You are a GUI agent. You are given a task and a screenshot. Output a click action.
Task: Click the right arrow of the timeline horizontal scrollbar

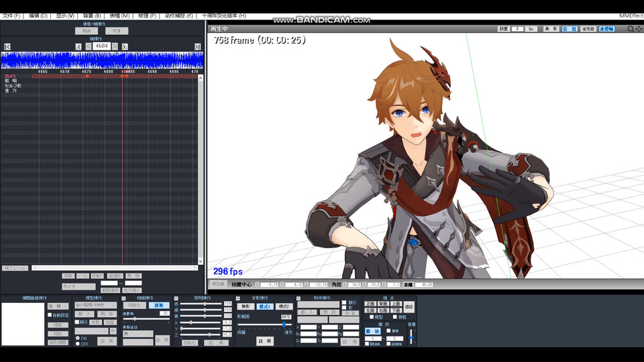(x=195, y=267)
